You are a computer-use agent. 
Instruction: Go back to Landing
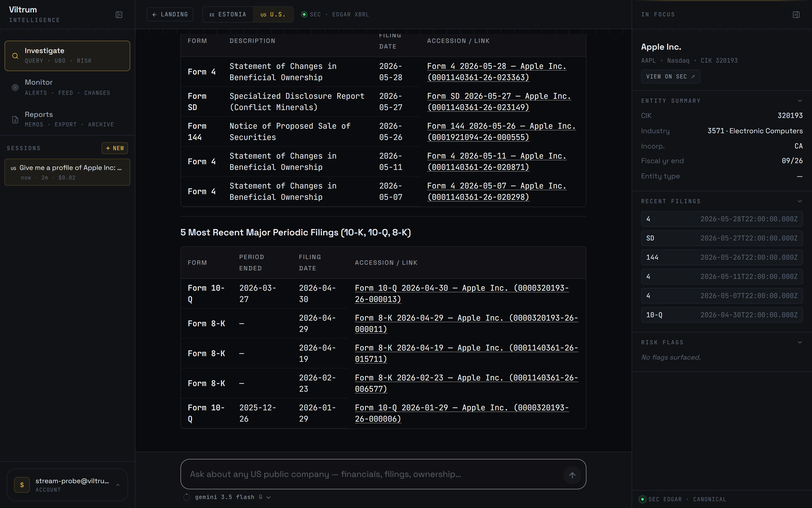pyautogui.click(x=170, y=14)
